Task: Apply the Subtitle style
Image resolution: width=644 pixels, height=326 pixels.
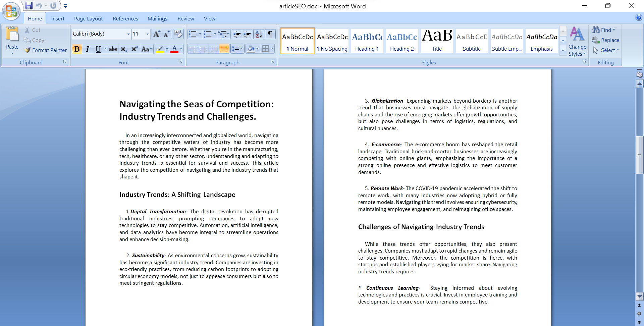Action: [x=472, y=41]
